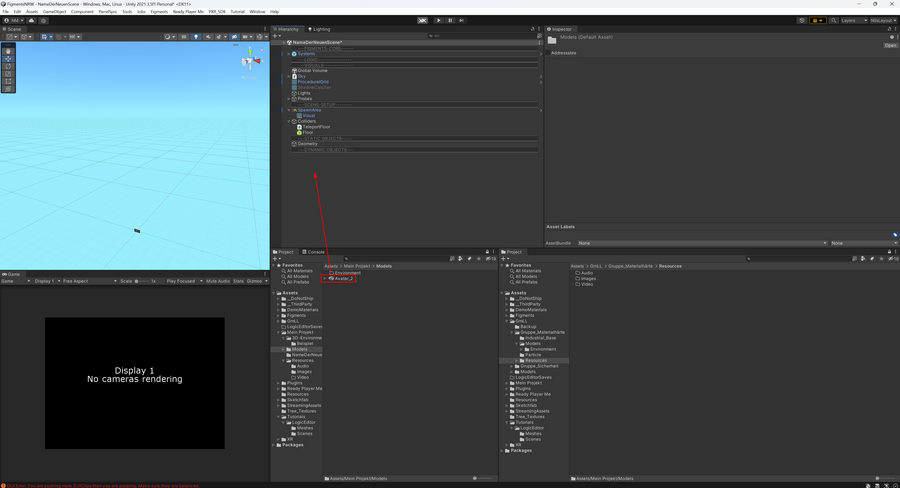This screenshot has width=900, height=488.
Task: Adjust left Project icon size slider
Action: [x=483, y=478]
